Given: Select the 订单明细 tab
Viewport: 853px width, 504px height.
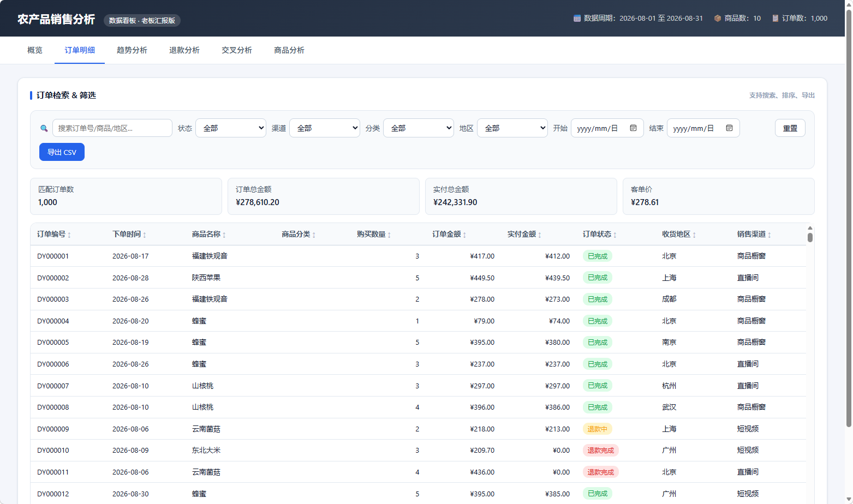Looking at the screenshot, I should [80, 50].
